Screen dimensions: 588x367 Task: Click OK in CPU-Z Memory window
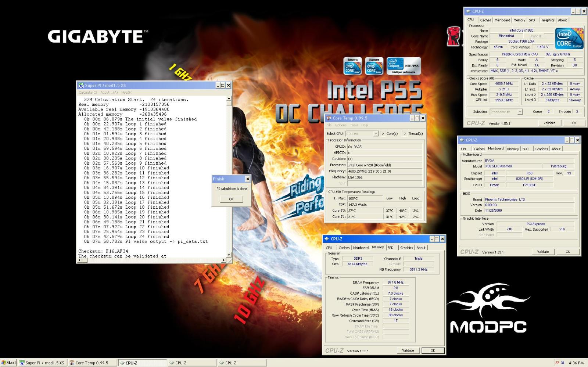433,350
